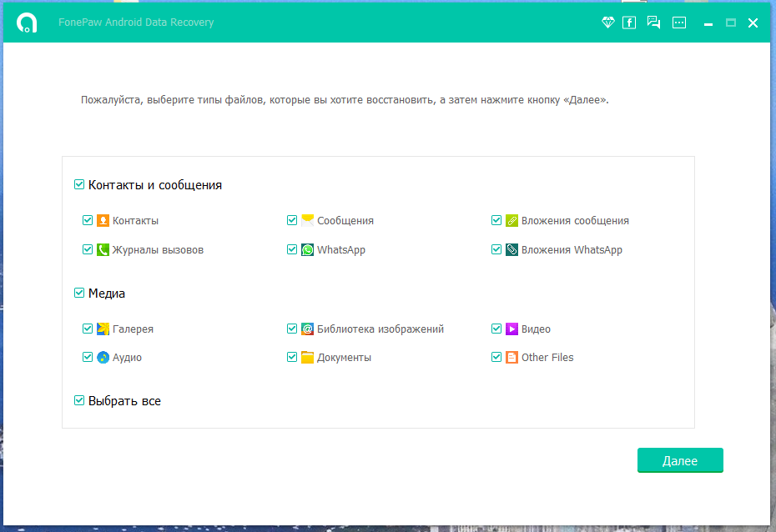Screen dimensions: 776x532
Task: Uncheck the Сообщения checkbox
Action: tap(292, 220)
